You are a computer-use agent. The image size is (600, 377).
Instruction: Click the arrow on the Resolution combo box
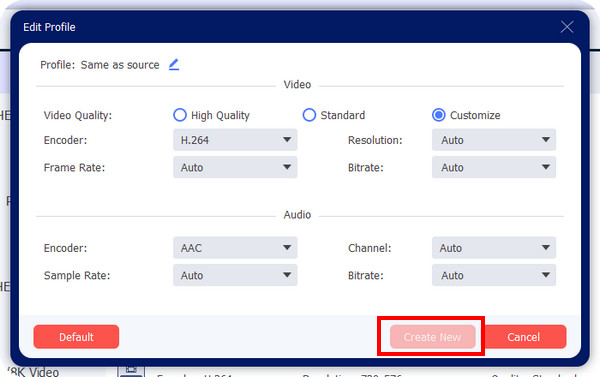(x=546, y=140)
